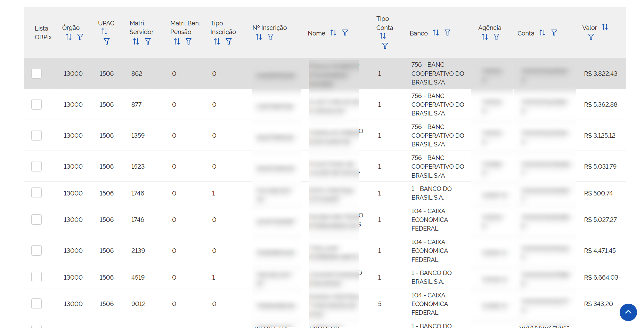
Task: Click the R$ 6.664,03 value cell
Action: 601,277
